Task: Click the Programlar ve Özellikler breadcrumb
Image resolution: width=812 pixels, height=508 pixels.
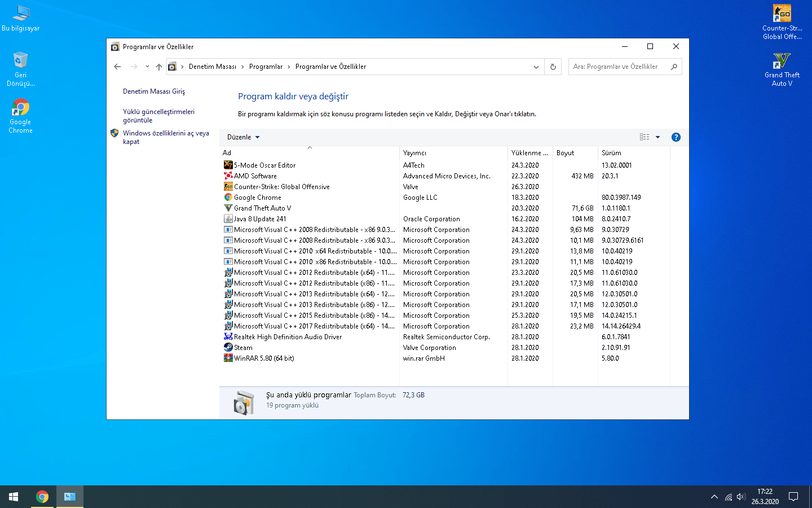Action: point(330,67)
